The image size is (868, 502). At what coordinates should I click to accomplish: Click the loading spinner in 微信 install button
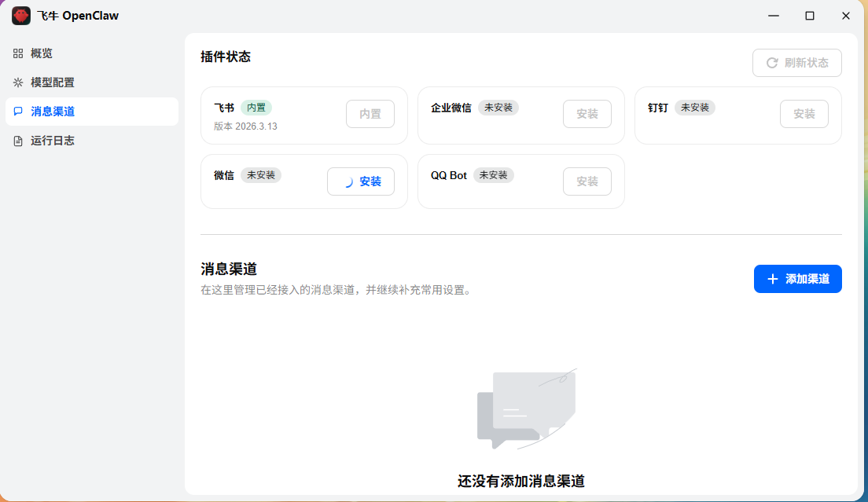(348, 182)
